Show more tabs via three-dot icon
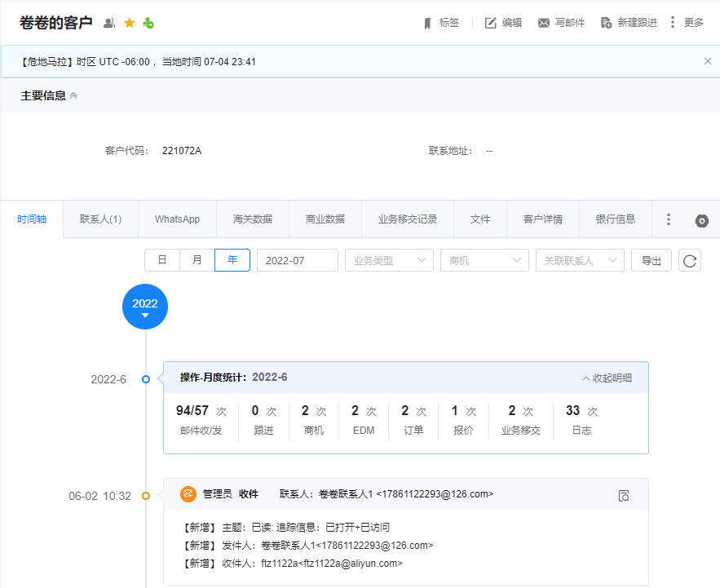720x588 pixels. point(669,219)
